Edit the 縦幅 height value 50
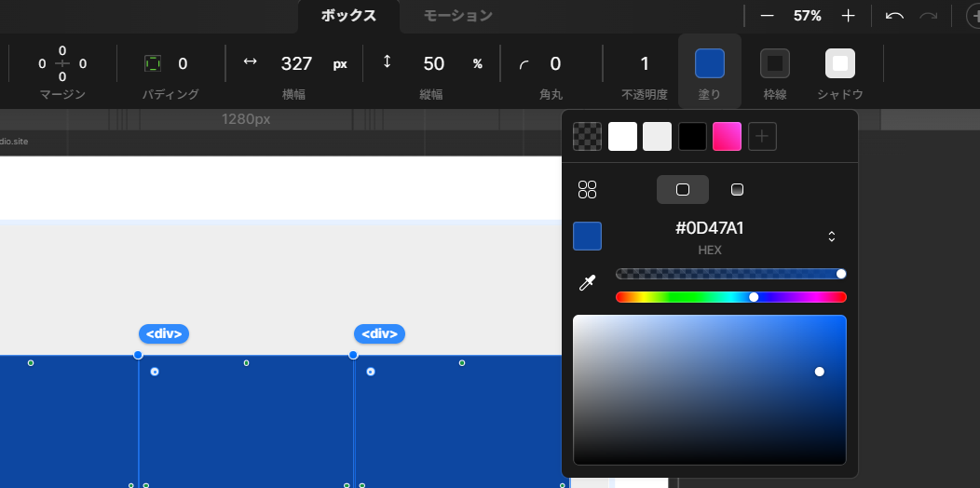This screenshot has width=980, height=488. click(x=434, y=63)
